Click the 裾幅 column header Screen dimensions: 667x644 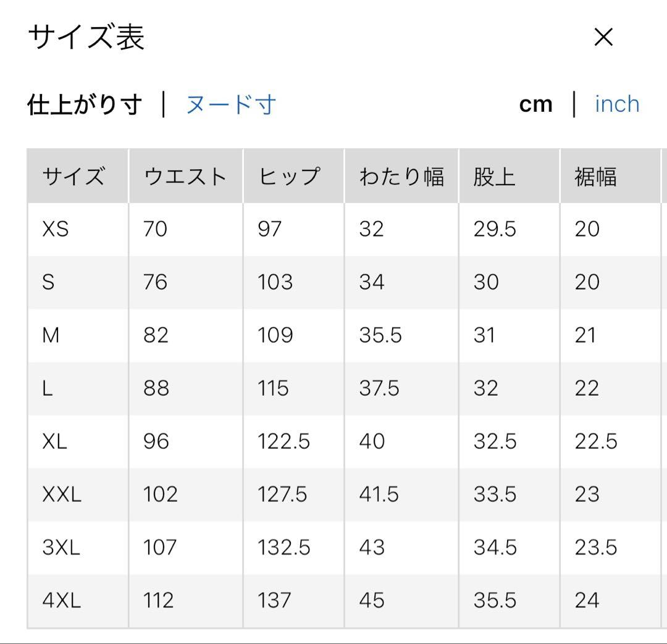tap(595, 177)
